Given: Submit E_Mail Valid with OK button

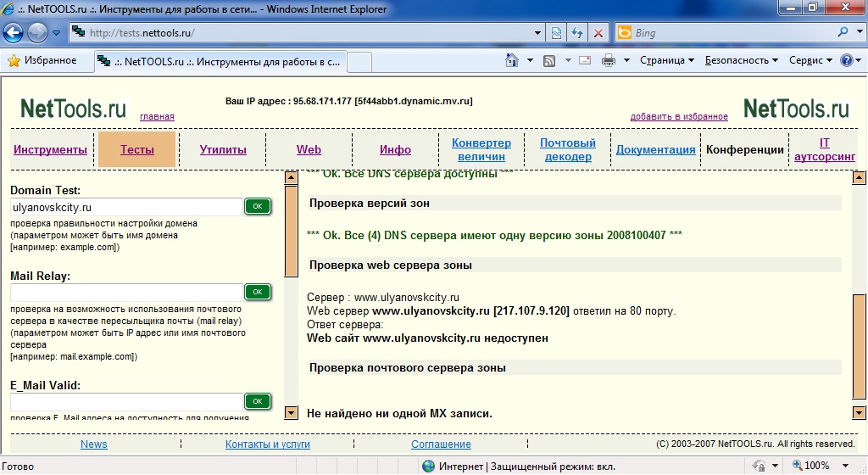Looking at the screenshot, I should click(258, 401).
